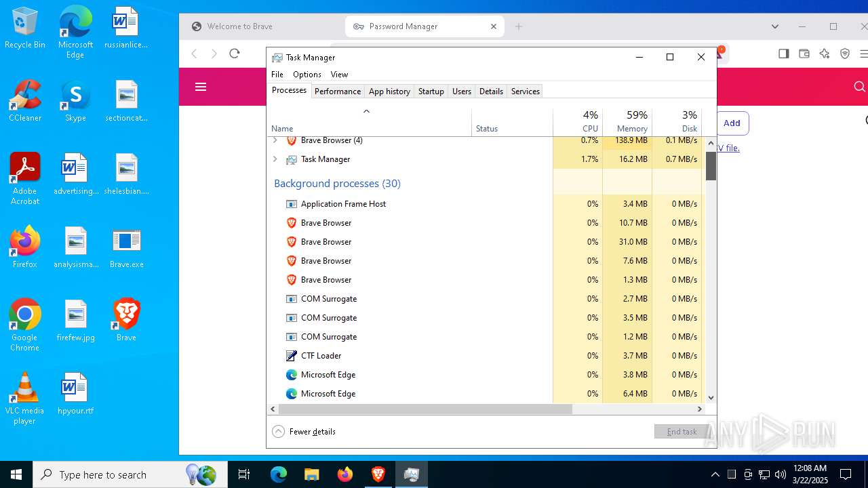Click the horizontal scrollbar right arrow

(x=700, y=409)
